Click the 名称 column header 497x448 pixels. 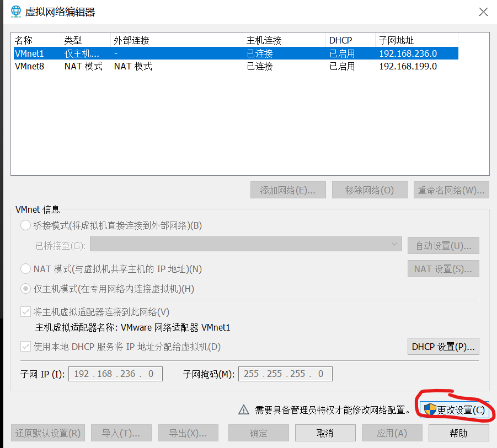(36, 40)
